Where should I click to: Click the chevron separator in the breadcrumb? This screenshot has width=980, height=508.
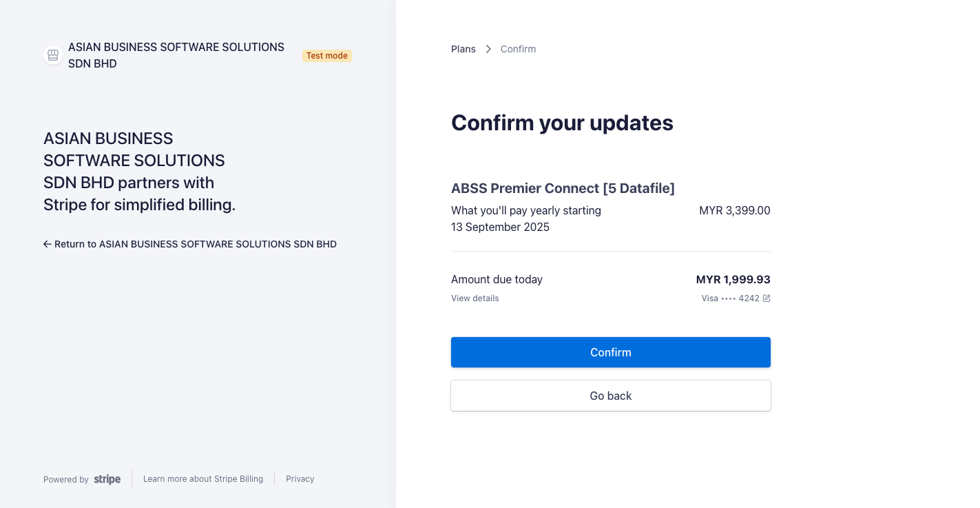[488, 49]
